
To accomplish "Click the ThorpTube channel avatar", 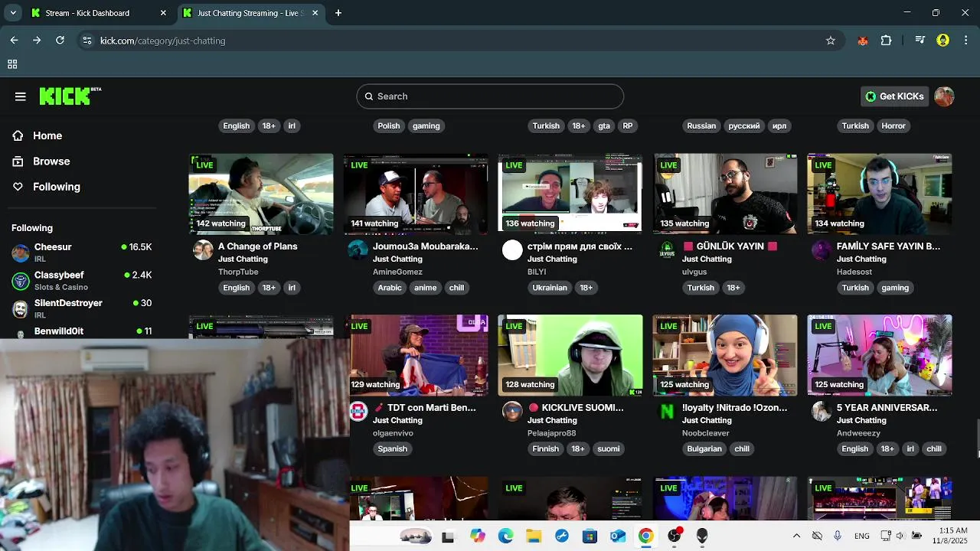I will (203, 249).
